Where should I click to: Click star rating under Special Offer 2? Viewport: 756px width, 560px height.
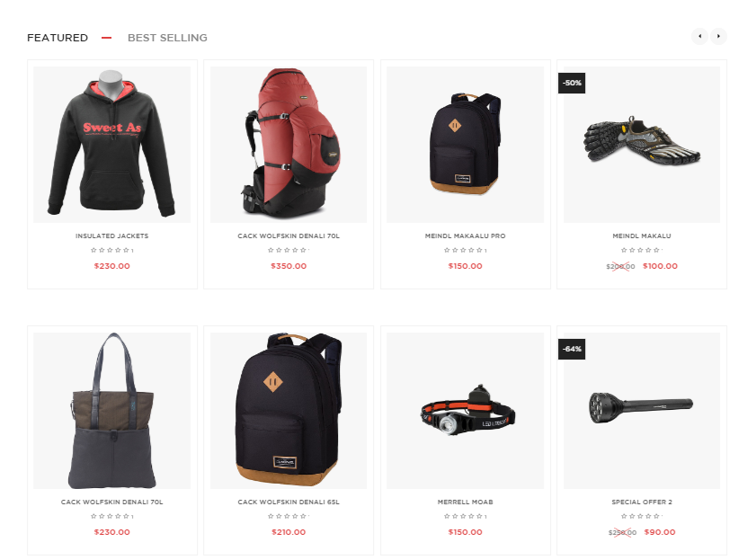click(640, 516)
